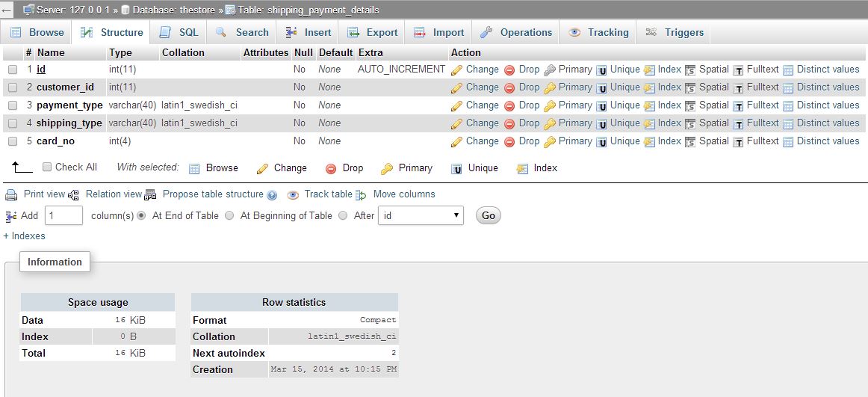The height and width of the screenshot is (397, 868).
Task: Click the red Drop icon for payment_type
Action: pos(509,105)
